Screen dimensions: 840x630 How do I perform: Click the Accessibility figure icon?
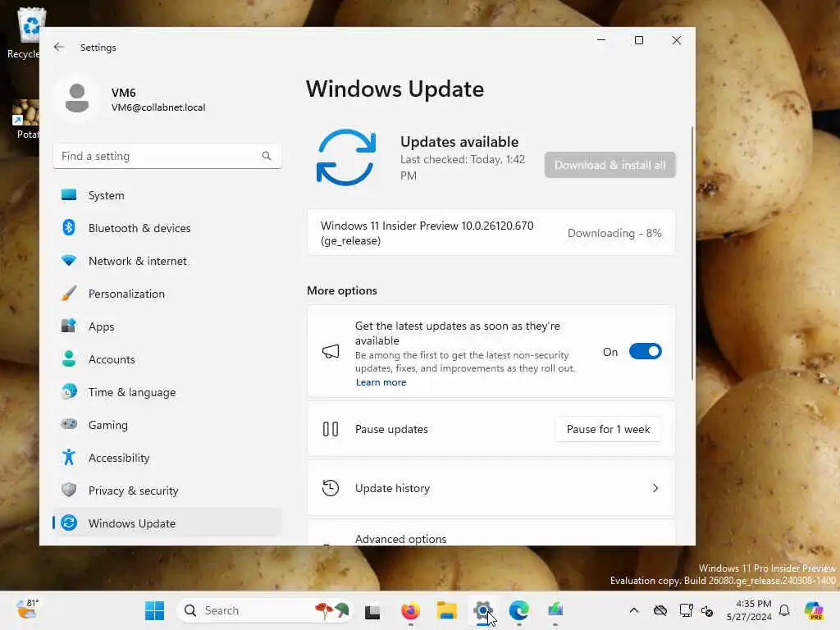point(69,457)
